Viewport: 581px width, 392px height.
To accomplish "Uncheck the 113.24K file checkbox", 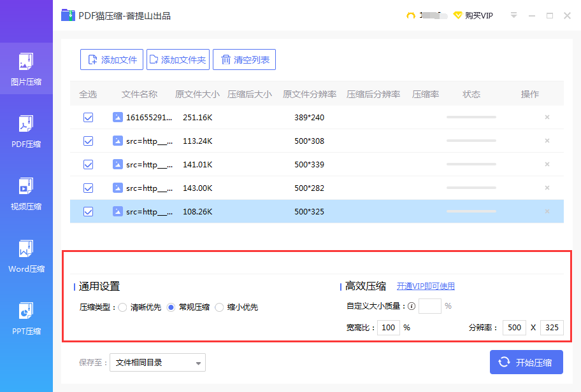I will pos(88,141).
